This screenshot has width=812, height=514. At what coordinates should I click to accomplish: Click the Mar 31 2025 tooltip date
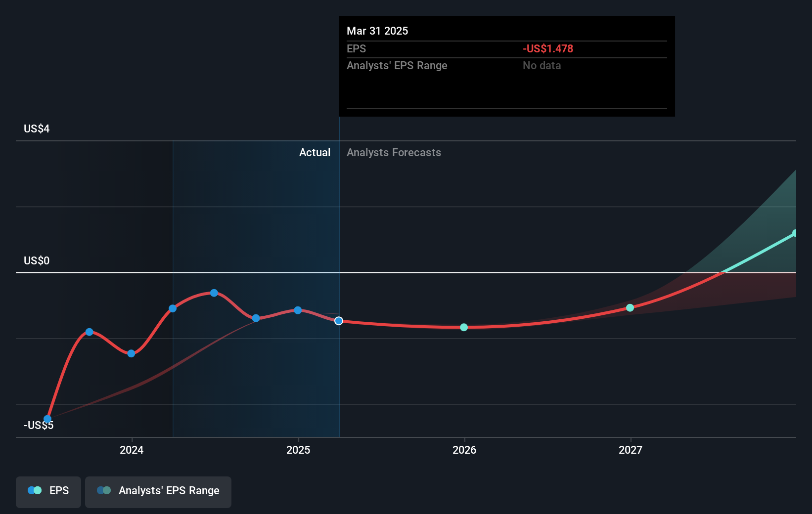(377, 31)
